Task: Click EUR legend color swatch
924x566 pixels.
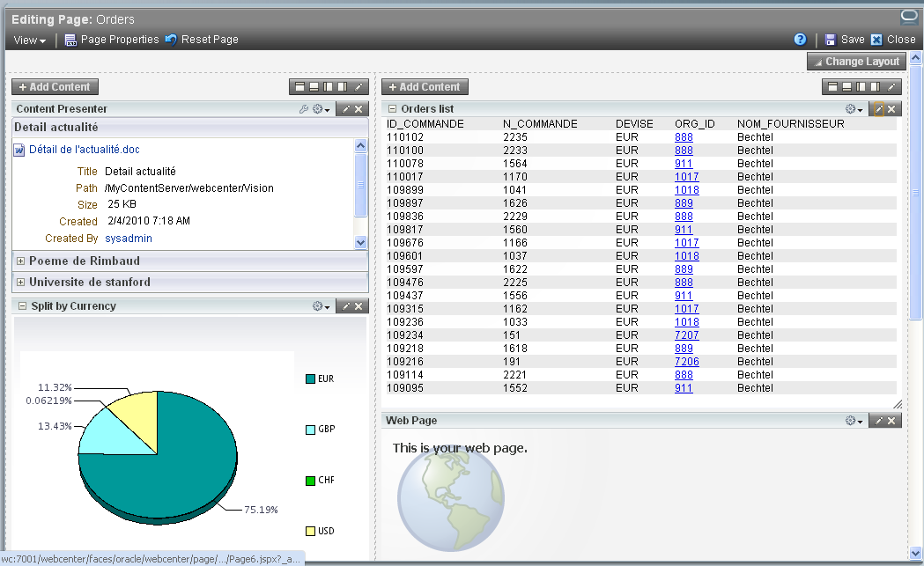Action: (311, 379)
